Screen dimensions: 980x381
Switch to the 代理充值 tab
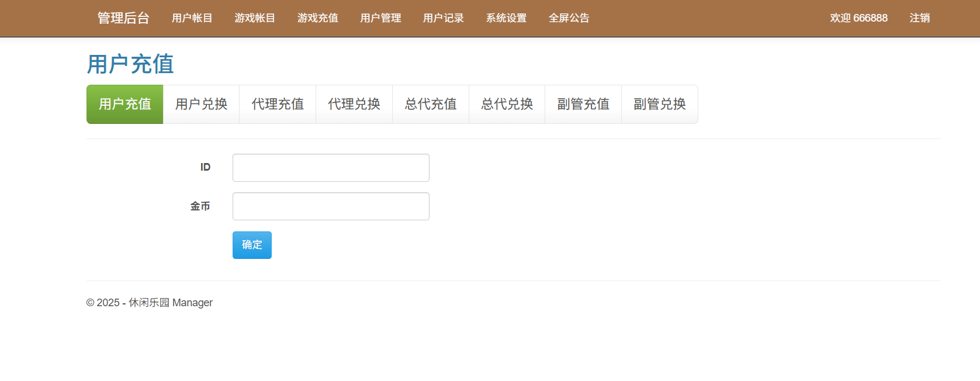click(278, 104)
